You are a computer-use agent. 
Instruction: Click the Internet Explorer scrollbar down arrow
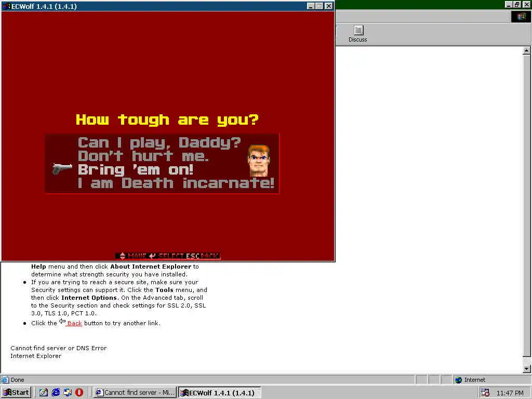pos(526,368)
